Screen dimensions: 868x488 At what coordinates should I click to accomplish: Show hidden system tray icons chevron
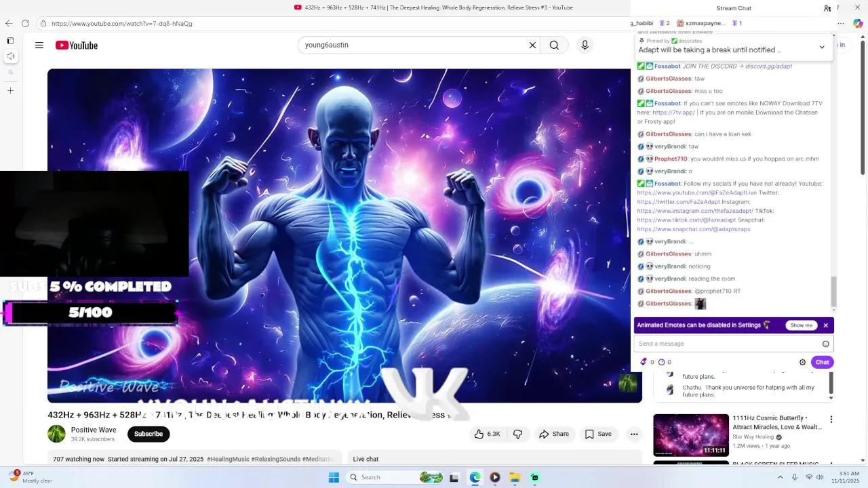[x=780, y=477]
